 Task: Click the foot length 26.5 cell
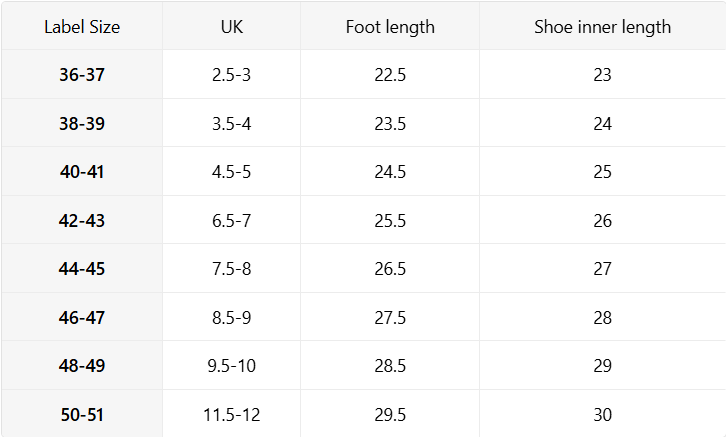coord(390,269)
